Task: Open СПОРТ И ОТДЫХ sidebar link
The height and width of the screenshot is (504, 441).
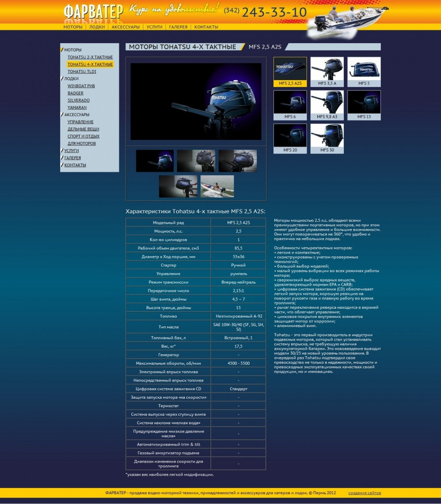Action: pos(83,136)
